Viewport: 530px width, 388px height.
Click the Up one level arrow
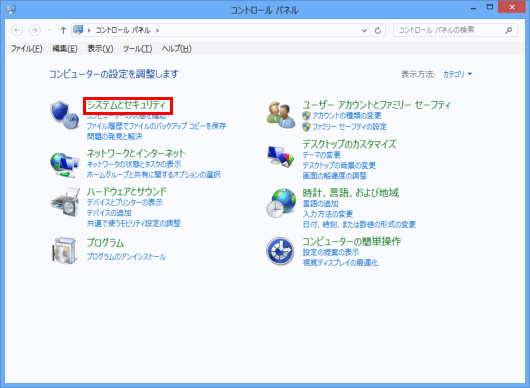pyautogui.click(x=63, y=30)
